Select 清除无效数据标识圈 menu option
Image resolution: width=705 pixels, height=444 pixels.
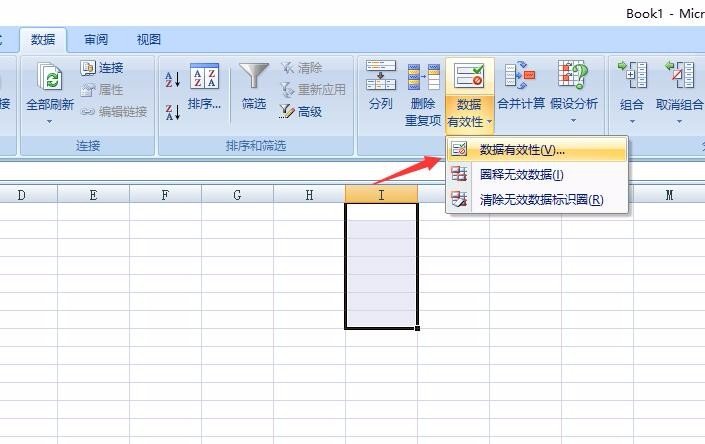pos(540,199)
